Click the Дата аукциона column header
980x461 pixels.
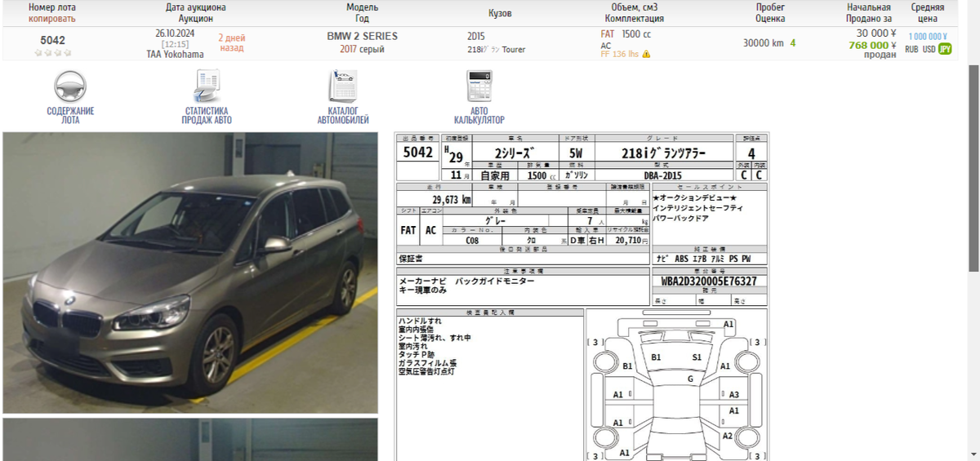[x=196, y=12]
